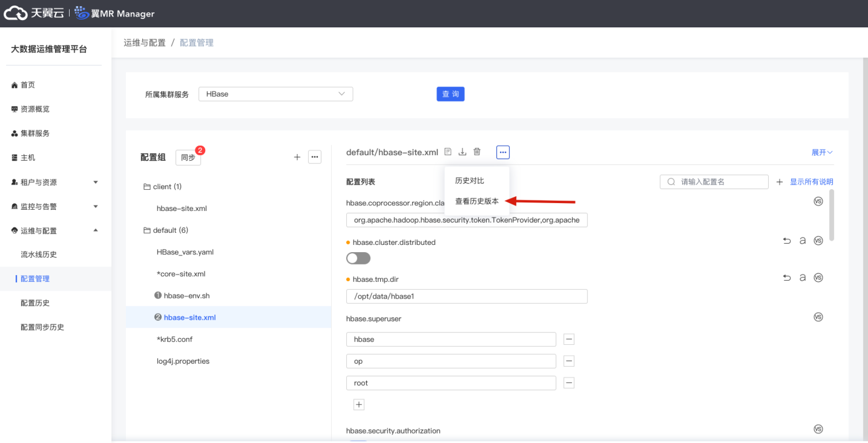
Task: Click the more options button next to trash icon
Action: coord(503,152)
